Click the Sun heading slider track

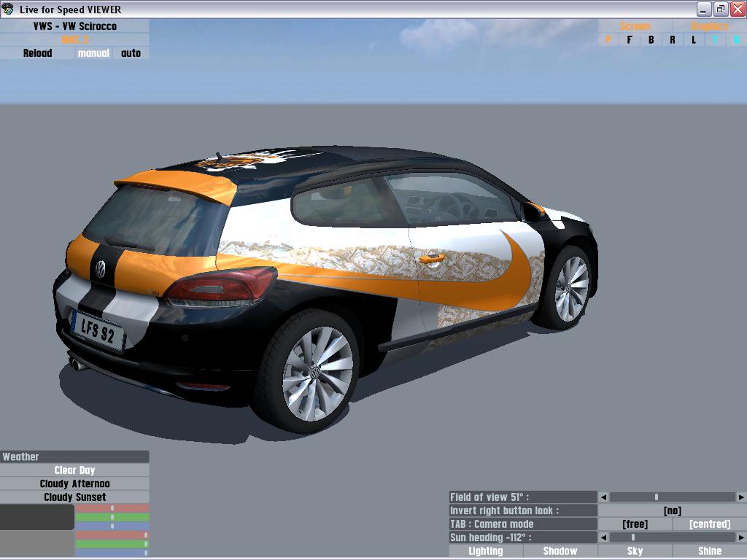(672, 537)
